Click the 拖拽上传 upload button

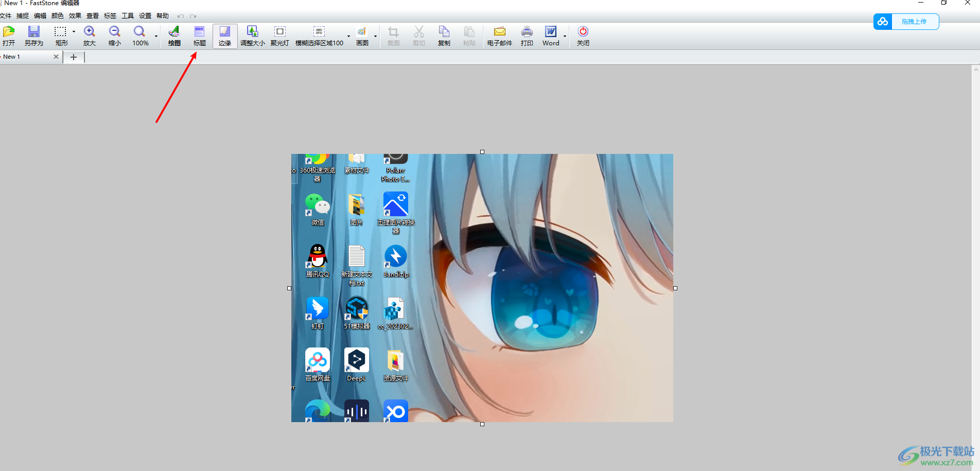click(x=914, y=22)
